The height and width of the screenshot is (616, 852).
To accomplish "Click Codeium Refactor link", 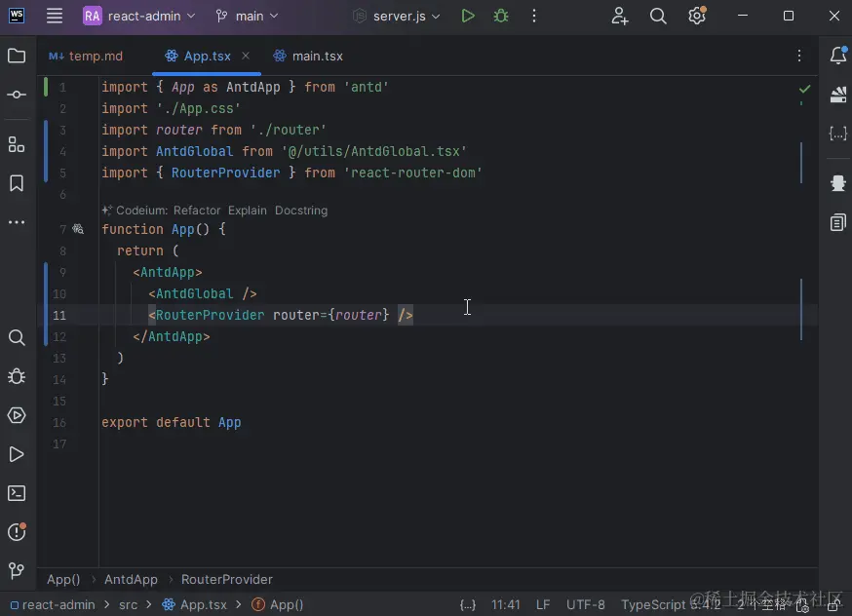I will 197,211.
